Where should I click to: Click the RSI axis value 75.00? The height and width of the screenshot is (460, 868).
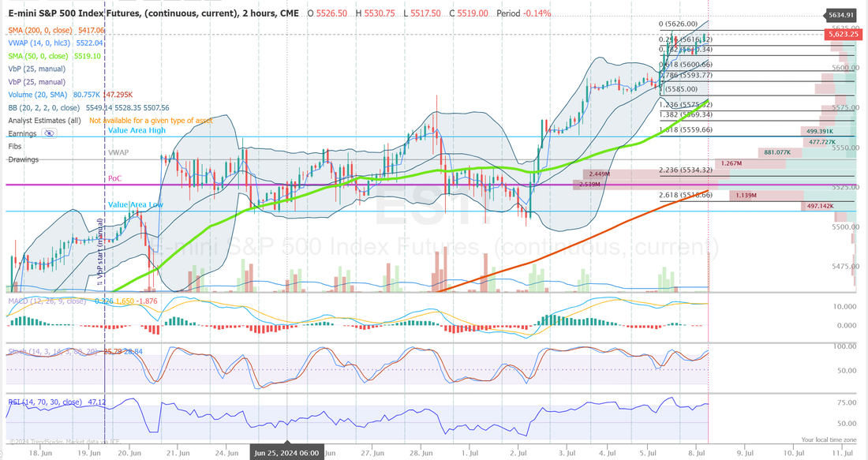point(847,402)
